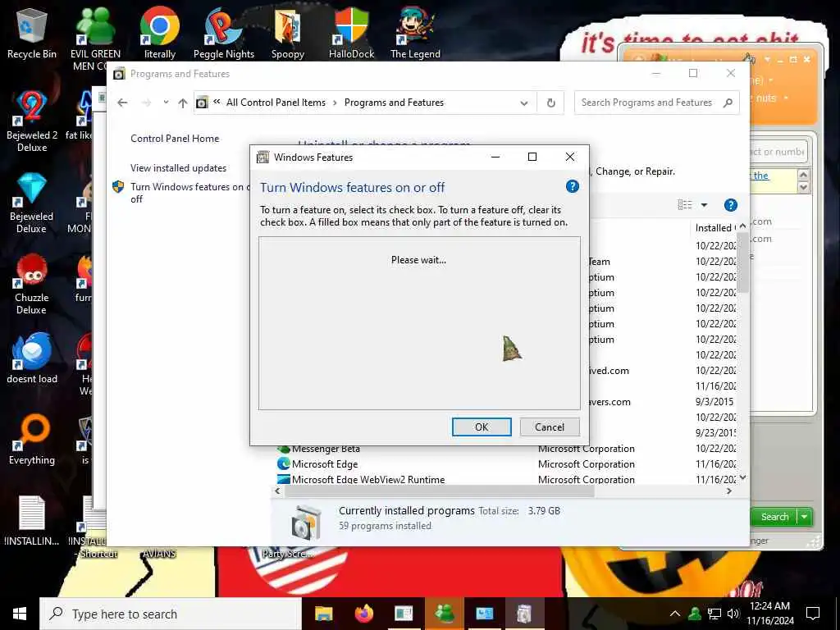Click the Windows Start button
The height and width of the screenshot is (630, 840).
pyautogui.click(x=20, y=614)
